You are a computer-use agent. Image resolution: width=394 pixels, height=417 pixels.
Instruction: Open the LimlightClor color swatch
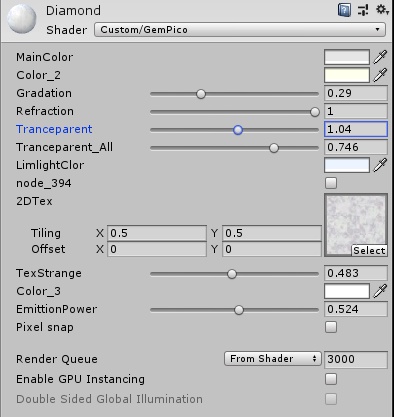347,165
